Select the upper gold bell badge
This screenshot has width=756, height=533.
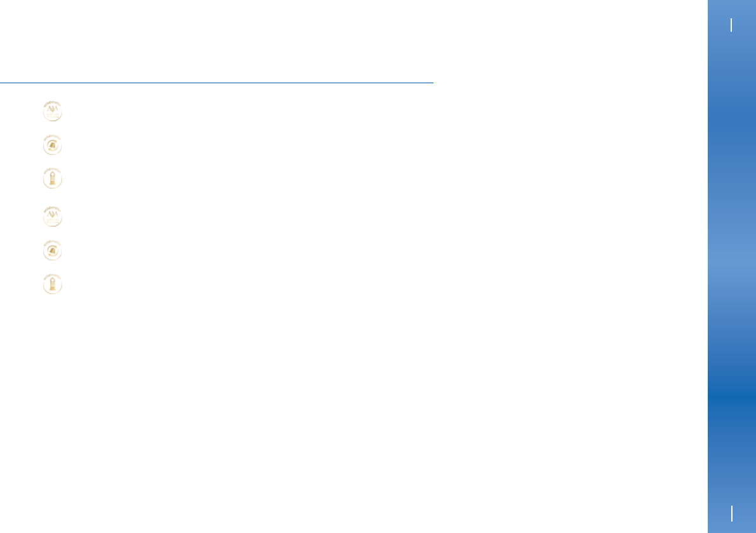[x=53, y=145]
